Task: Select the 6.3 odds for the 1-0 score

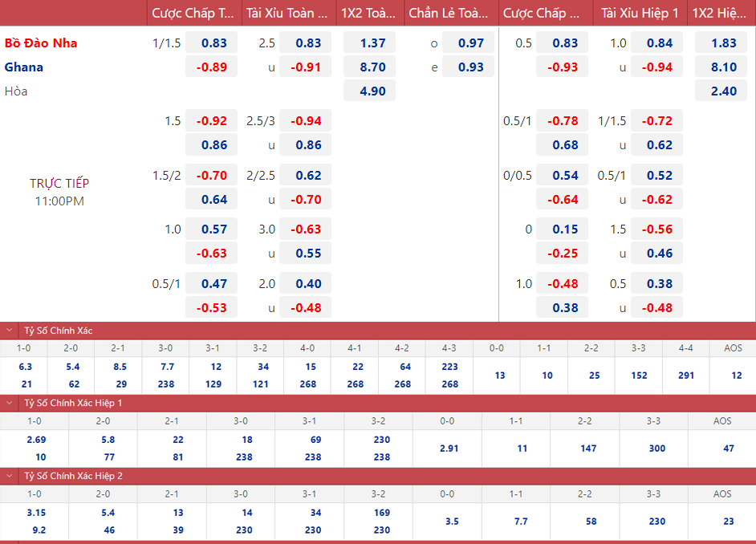Action: pyautogui.click(x=25, y=367)
